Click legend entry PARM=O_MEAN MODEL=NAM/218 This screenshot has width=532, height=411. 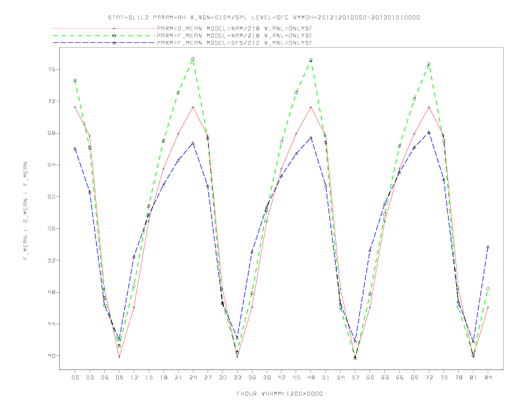click(234, 28)
